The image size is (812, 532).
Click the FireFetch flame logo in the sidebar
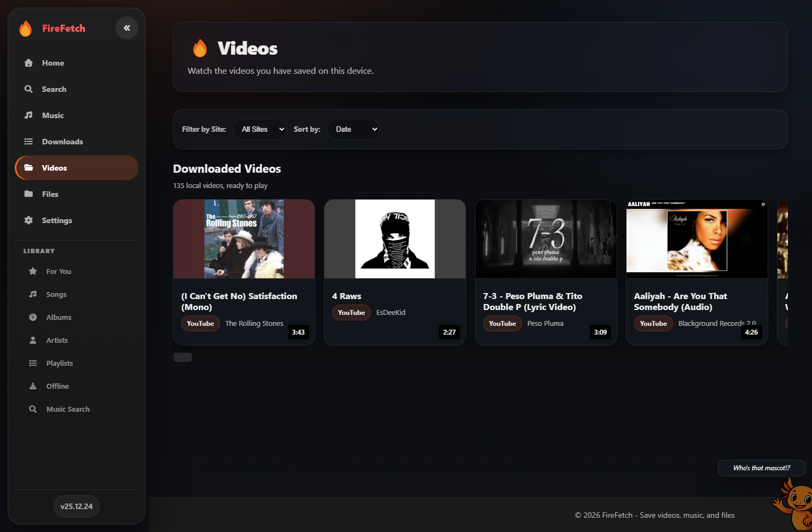click(25, 28)
